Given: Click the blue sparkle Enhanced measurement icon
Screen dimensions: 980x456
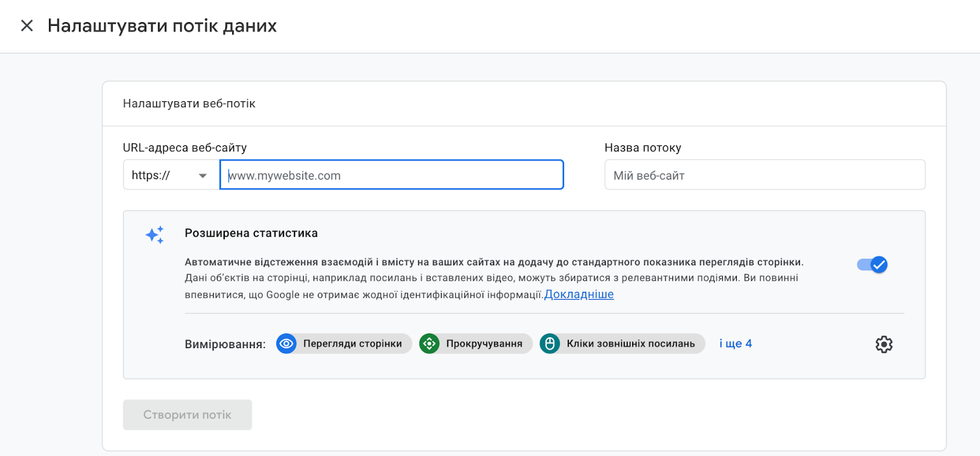Looking at the screenshot, I should 154,235.
